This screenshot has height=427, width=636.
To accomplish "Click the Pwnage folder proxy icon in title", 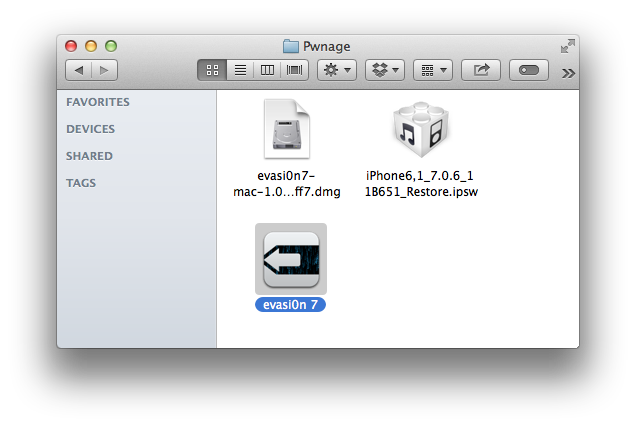I will click(291, 46).
